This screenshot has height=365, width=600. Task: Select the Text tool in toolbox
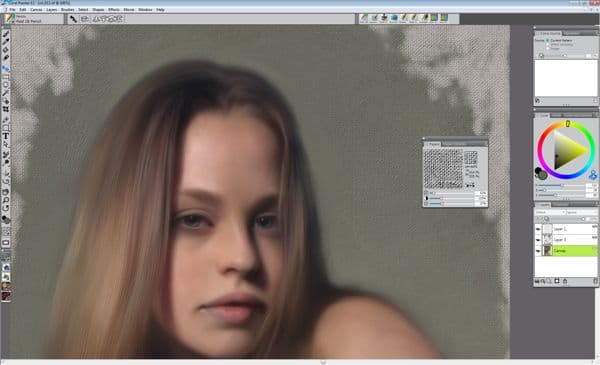[x=6, y=136]
